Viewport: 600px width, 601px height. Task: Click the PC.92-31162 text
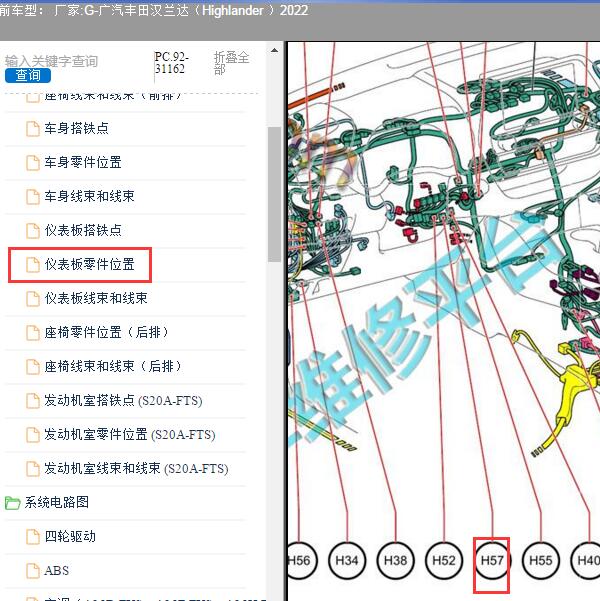(172, 62)
